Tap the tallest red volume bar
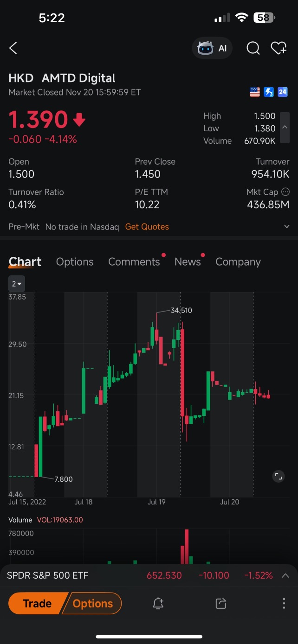Screen dimensions: 298x644 pyautogui.click(x=187, y=547)
